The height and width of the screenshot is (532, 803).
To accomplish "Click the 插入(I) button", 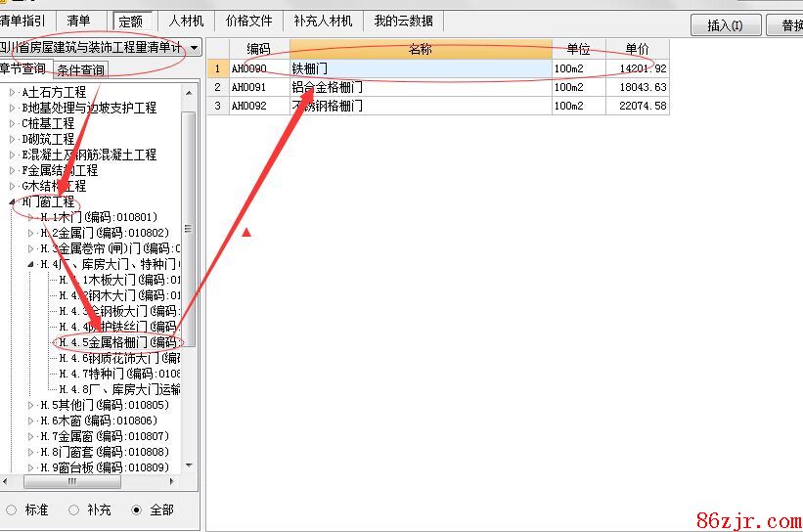I will [x=725, y=25].
